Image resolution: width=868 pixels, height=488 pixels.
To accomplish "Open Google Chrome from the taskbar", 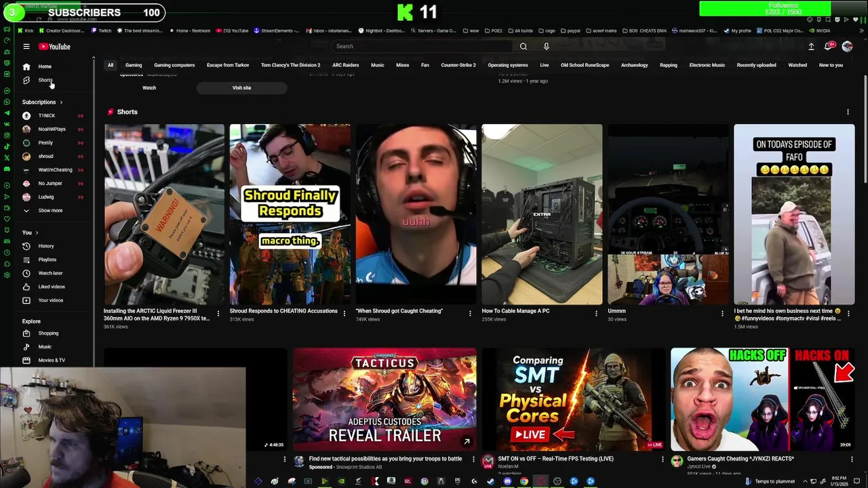I will pyautogui.click(x=524, y=481).
